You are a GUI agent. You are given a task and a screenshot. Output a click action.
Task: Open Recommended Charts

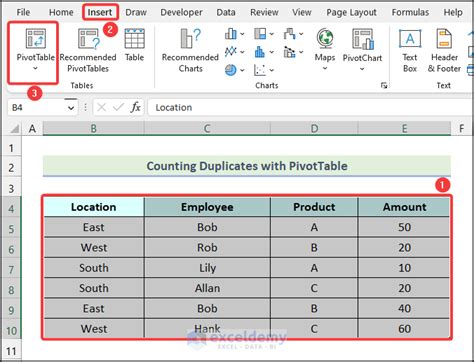tap(190, 50)
